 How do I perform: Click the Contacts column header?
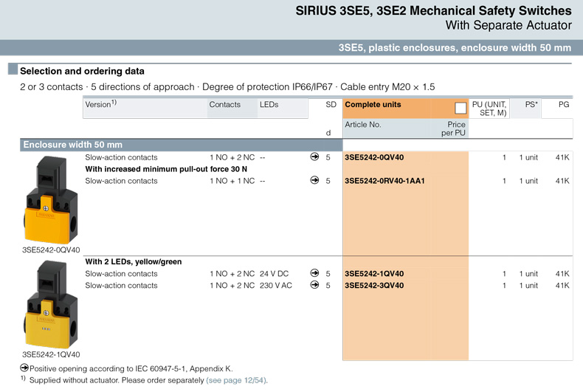coord(224,105)
